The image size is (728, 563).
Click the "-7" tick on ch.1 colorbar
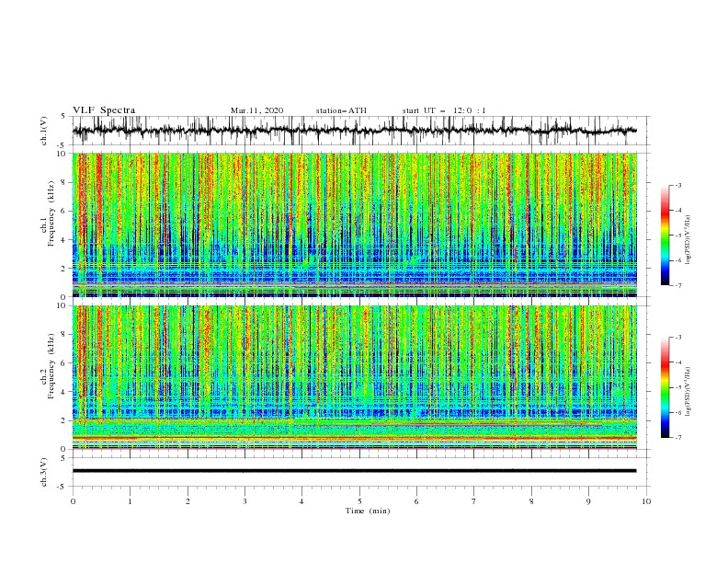(677, 286)
